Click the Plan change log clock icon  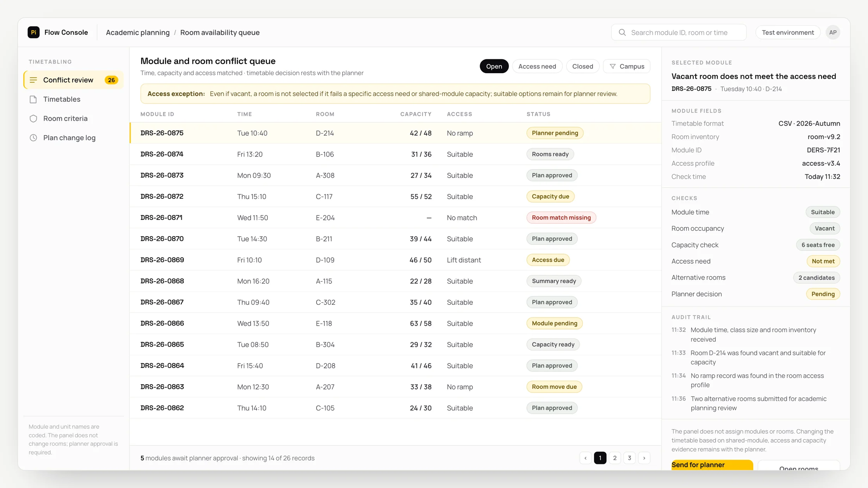click(33, 138)
